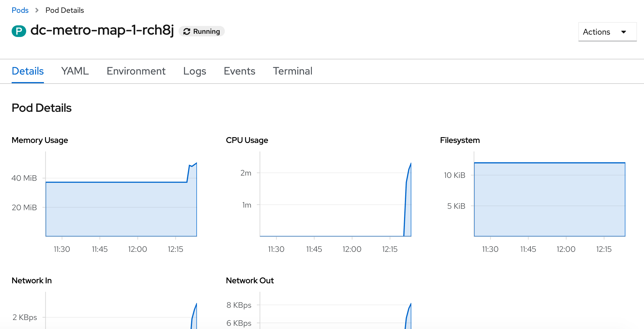Select the Details tab

[28, 71]
